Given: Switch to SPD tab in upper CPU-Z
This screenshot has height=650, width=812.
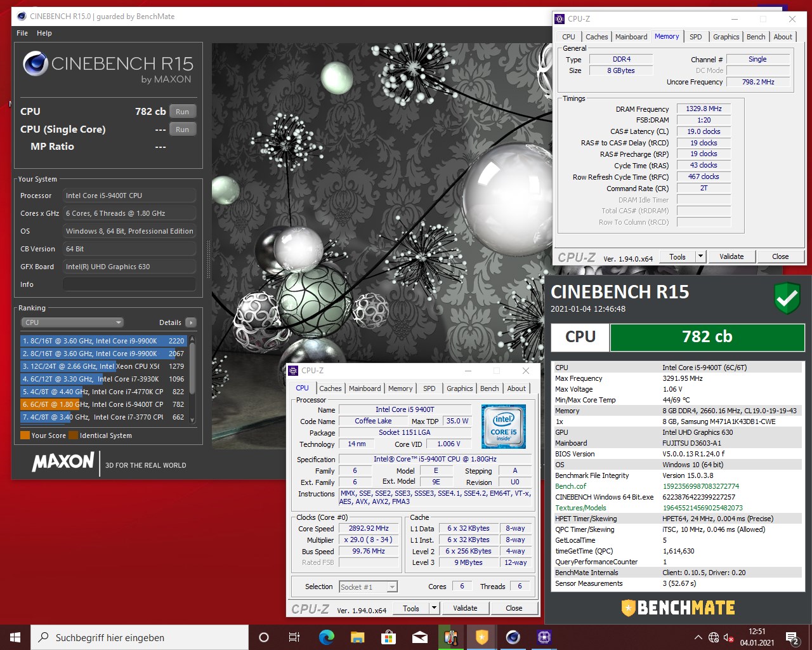Looking at the screenshot, I should [696, 37].
